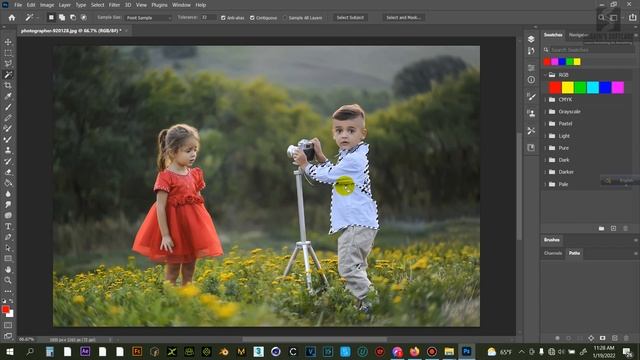Click the Tolerance value field

pos(208,18)
